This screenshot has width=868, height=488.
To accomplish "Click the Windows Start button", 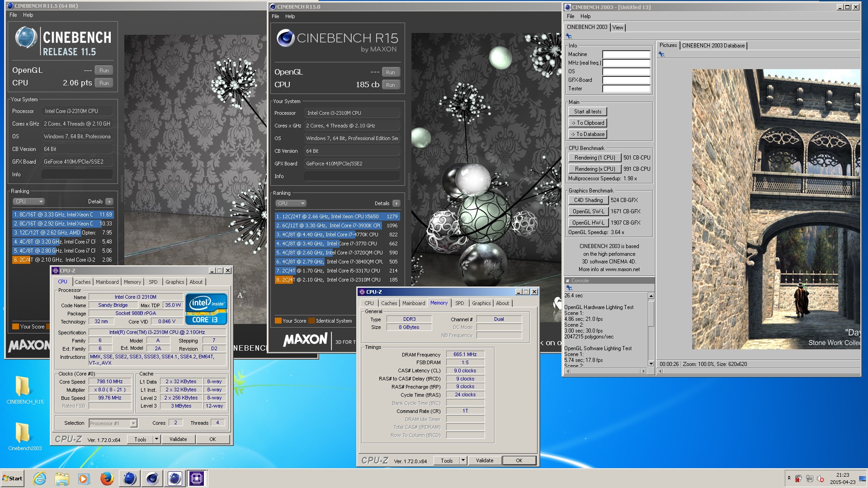I will (13, 478).
